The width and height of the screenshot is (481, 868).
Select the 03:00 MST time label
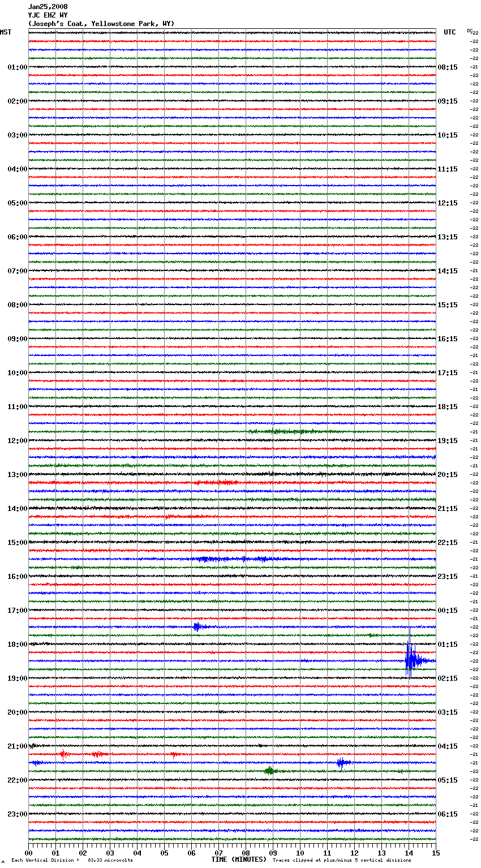click(17, 135)
